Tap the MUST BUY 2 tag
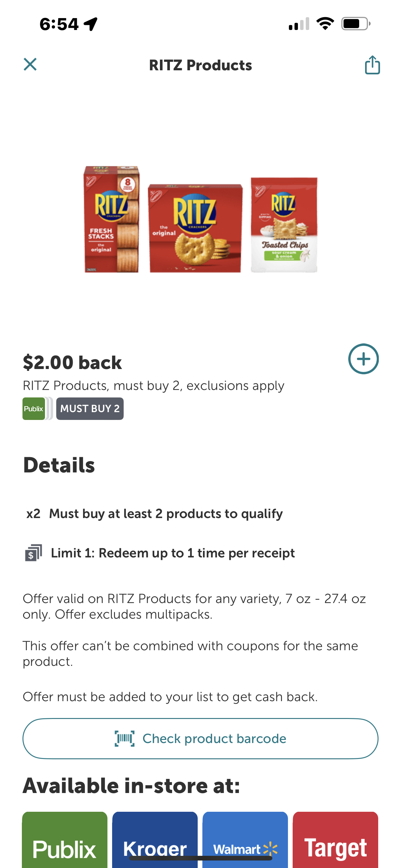 pos(90,409)
